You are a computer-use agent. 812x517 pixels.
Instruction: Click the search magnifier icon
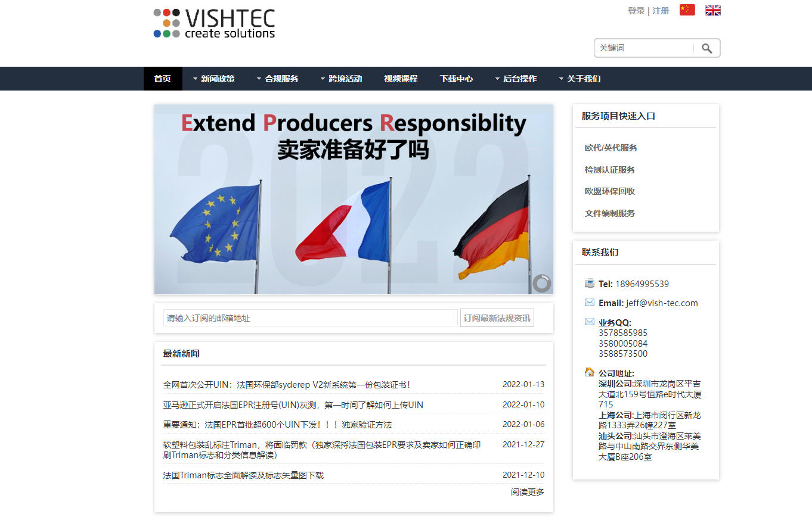click(x=708, y=48)
